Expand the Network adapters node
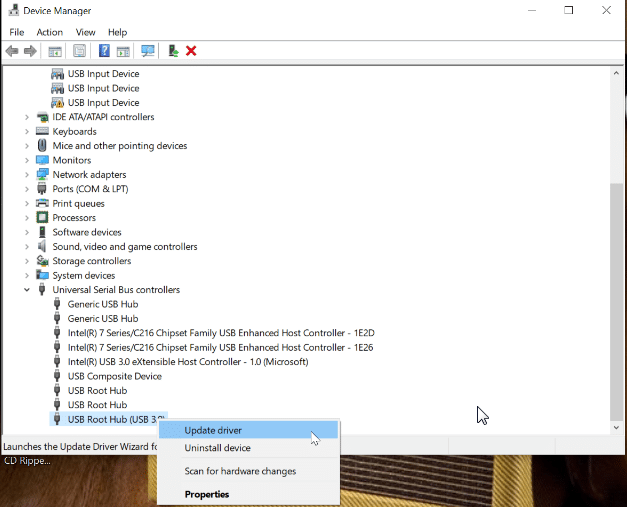 click(x=27, y=175)
